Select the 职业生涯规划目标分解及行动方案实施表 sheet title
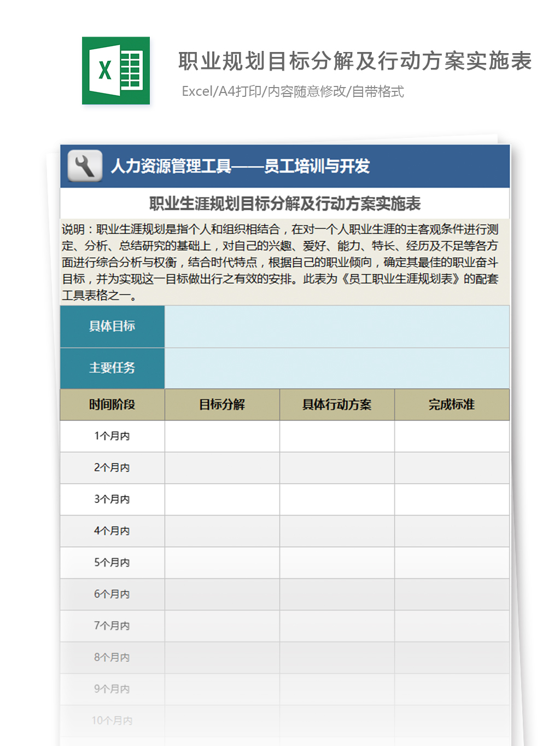Viewport: 560px width, 746px height. [x=284, y=204]
